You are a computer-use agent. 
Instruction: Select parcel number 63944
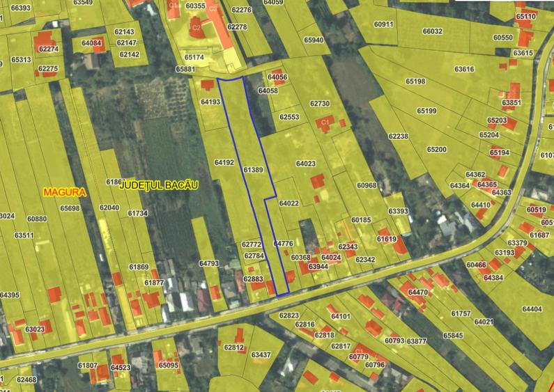(x=318, y=266)
